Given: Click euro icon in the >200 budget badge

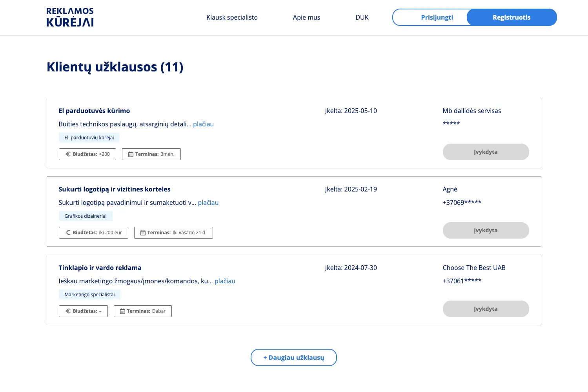Looking at the screenshot, I should [68, 154].
